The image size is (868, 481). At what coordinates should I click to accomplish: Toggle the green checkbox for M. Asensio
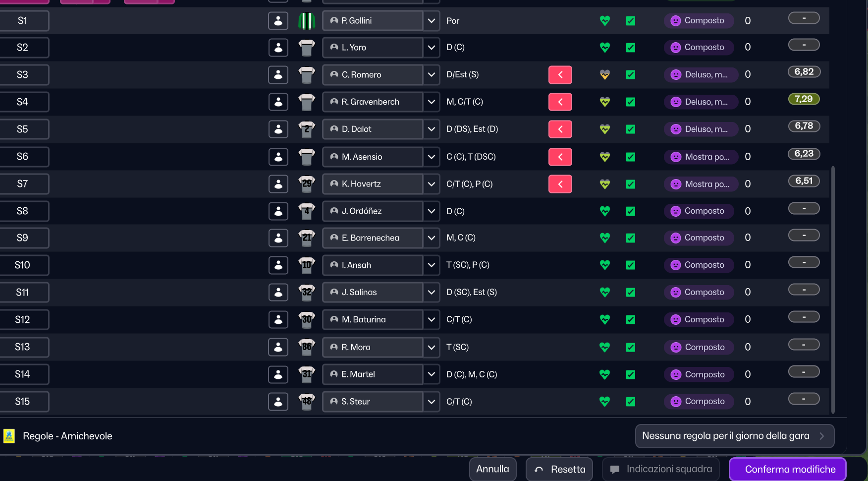pyautogui.click(x=631, y=157)
